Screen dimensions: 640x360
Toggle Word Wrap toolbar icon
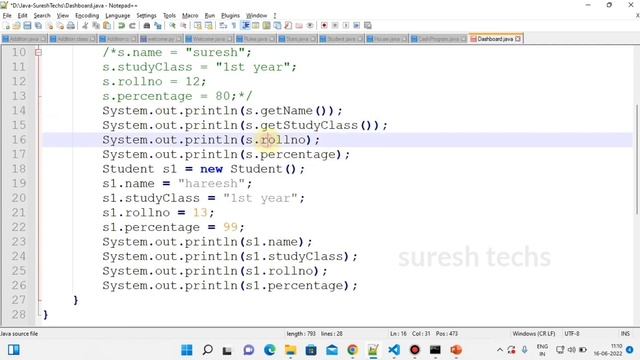pyautogui.click(x=223, y=26)
